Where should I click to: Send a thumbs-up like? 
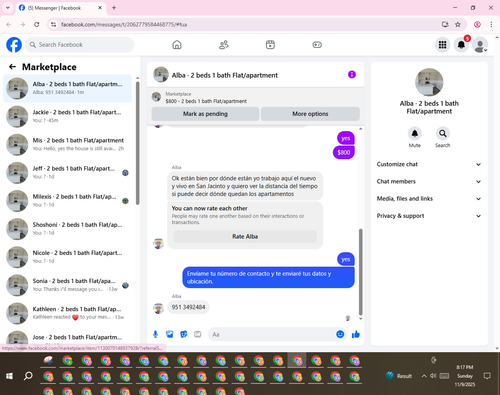tap(356, 334)
